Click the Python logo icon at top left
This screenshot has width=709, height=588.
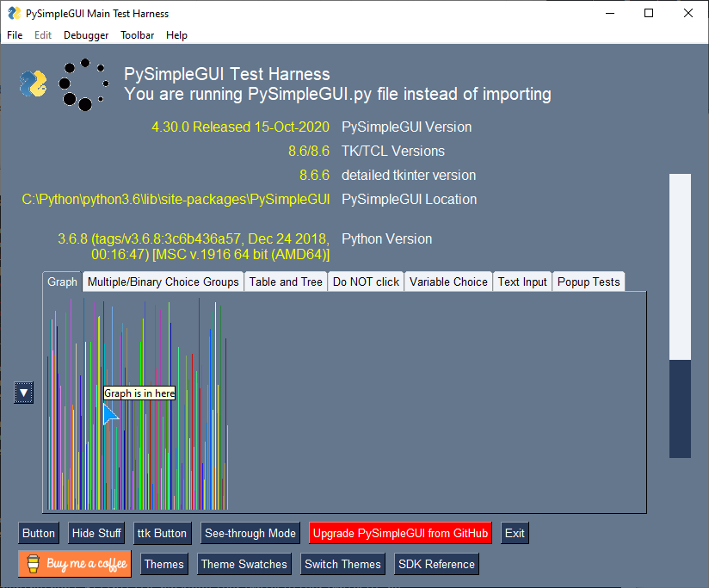[32, 84]
